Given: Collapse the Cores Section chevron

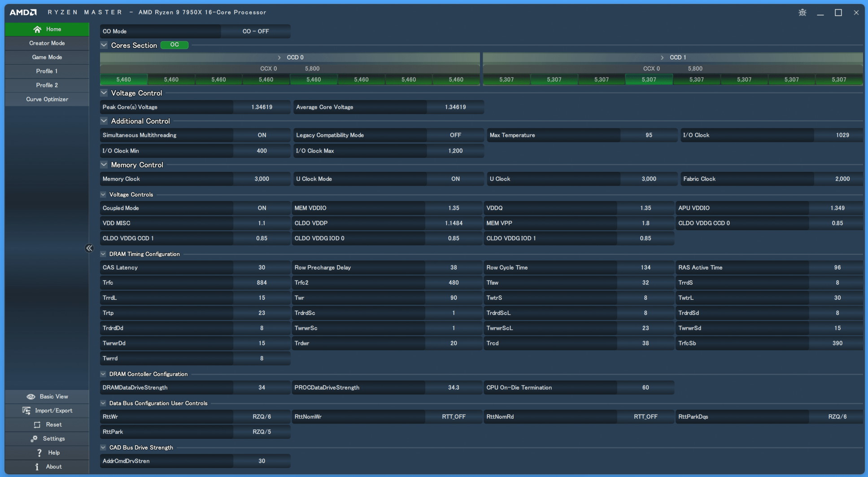Looking at the screenshot, I should click(x=104, y=45).
